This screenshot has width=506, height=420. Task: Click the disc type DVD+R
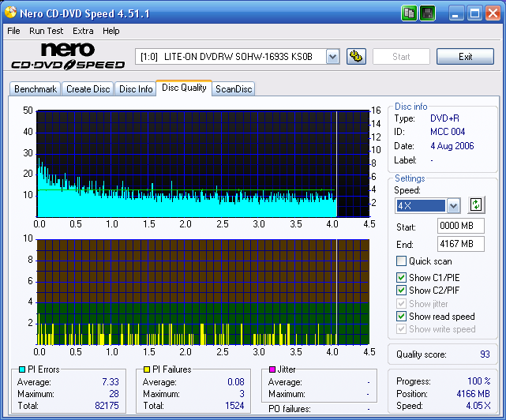click(444, 118)
